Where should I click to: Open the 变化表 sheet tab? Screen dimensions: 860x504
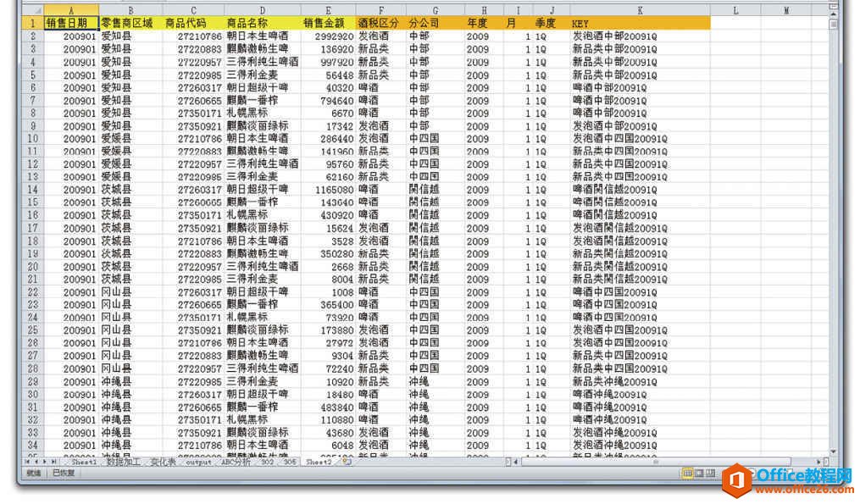point(163,462)
